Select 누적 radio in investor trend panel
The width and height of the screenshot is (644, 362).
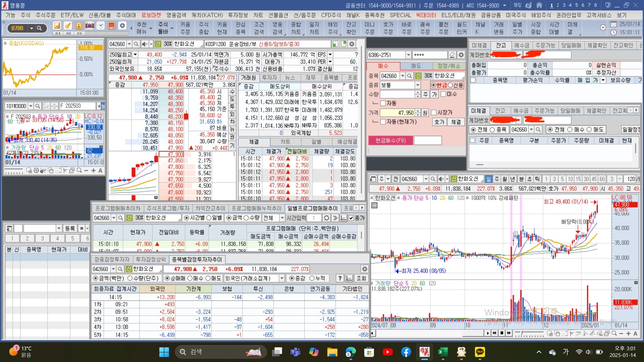[312, 278]
